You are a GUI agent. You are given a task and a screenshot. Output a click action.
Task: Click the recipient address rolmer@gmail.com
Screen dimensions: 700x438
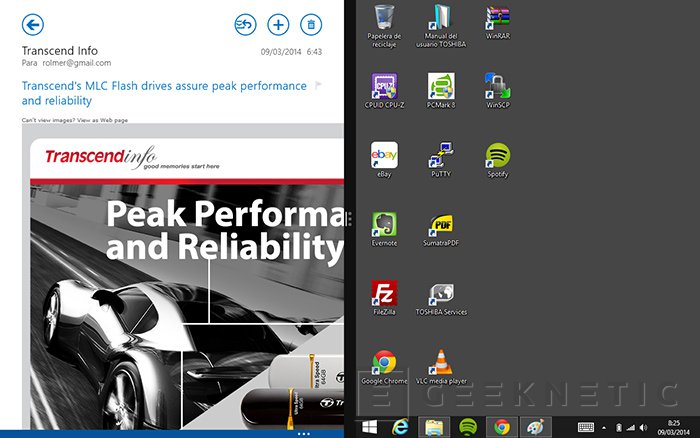pyautogui.click(x=77, y=63)
